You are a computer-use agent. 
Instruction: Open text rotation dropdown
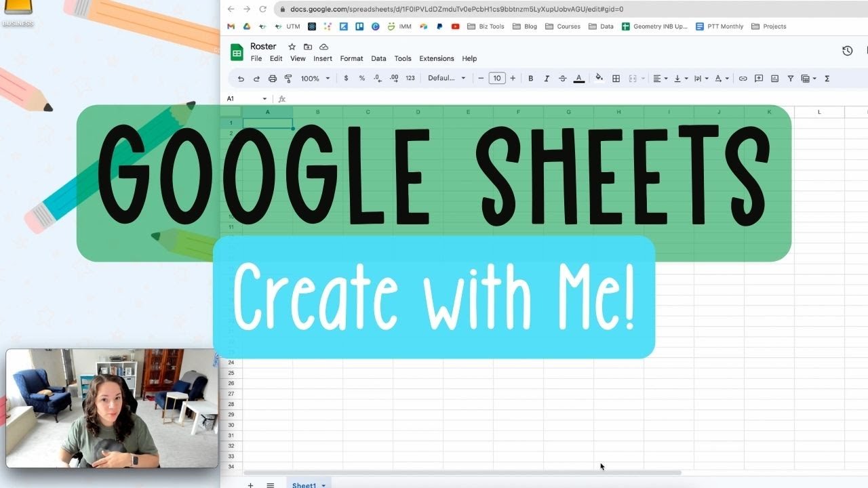pyautogui.click(x=722, y=79)
